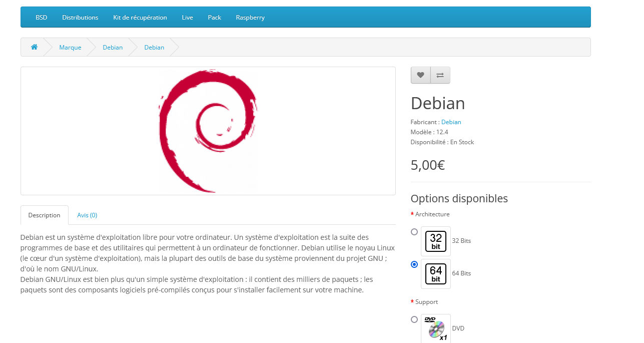Click the Modèle : 12.4 text
Image resolution: width=644 pixels, height=343 pixels.
(x=429, y=132)
